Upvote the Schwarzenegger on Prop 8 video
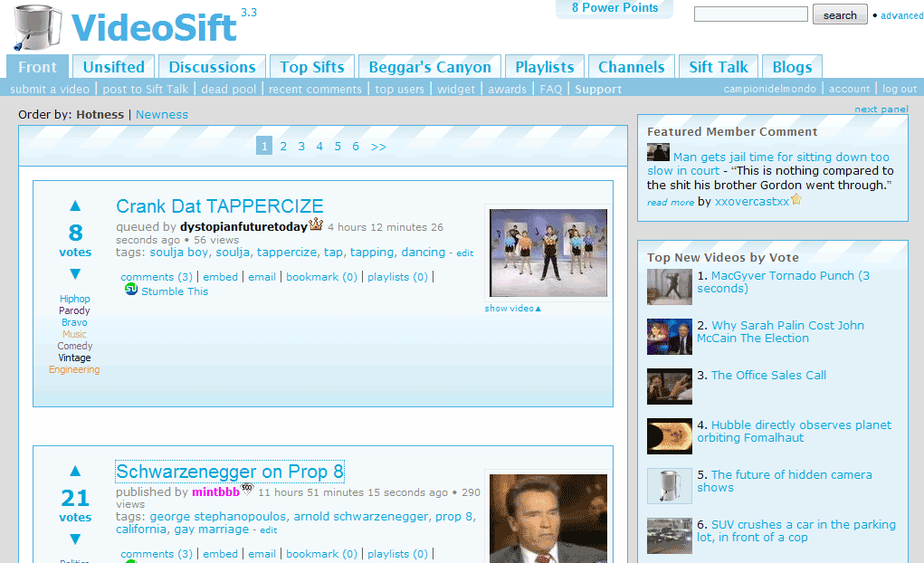Screen dimensions: 924x563 tap(75, 471)
